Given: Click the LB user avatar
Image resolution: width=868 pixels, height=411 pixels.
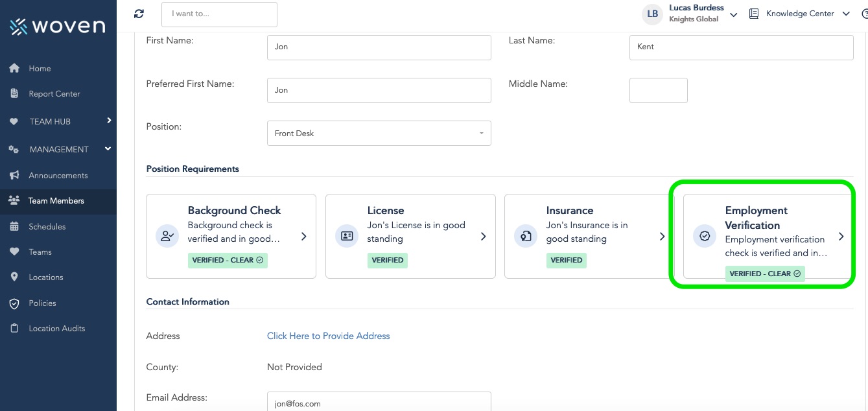Looking at the screenshot, I should (653, 14).
